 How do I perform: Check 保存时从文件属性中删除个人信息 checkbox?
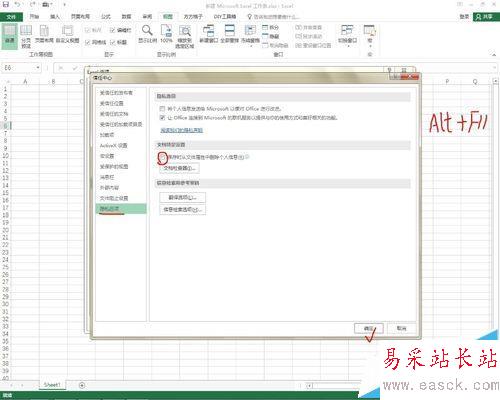click(x=162, y=157)
